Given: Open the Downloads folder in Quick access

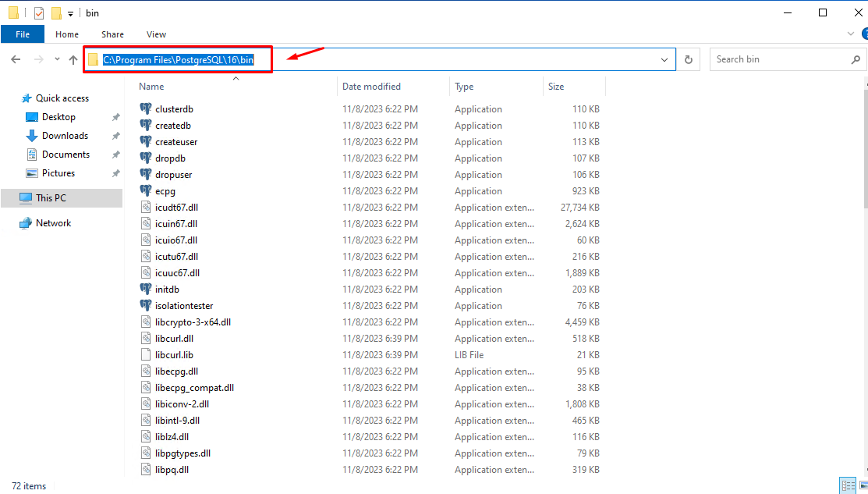Looking at the screenshot, I should coord(65,135).
